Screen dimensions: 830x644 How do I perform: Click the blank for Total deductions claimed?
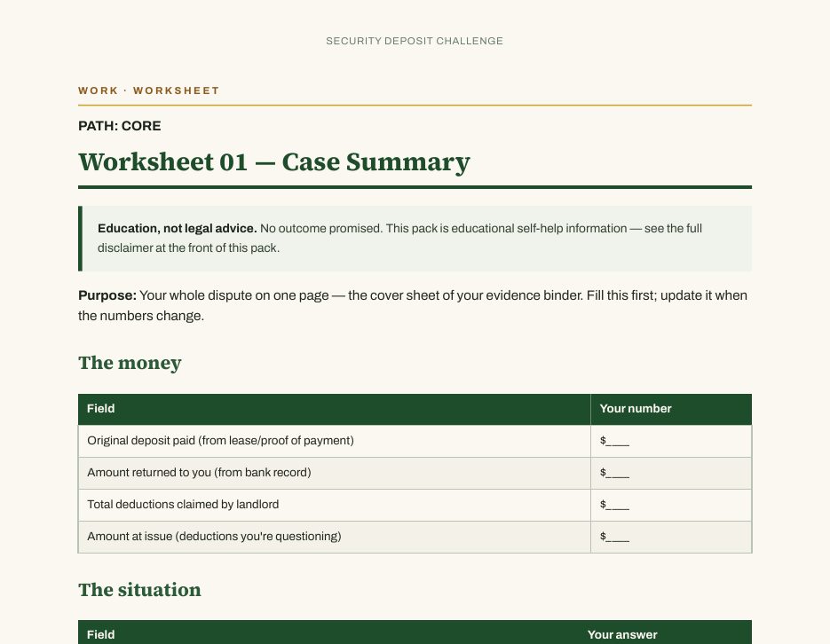tap(614, 505)
